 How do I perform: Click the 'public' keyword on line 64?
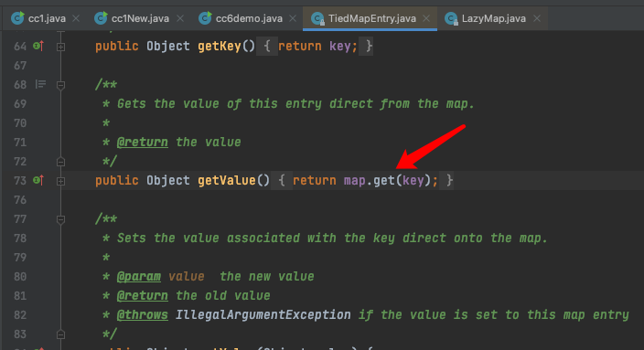(x=117, y=46)
